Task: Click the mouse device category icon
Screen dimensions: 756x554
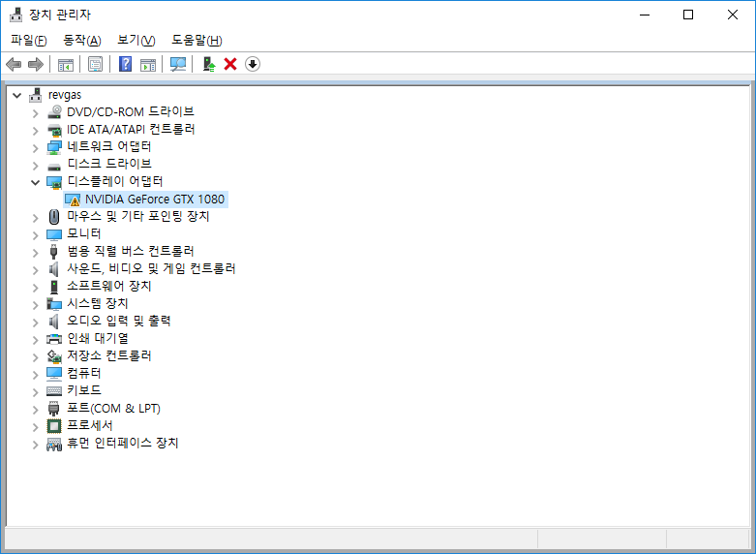Action: tap(54, 217)
